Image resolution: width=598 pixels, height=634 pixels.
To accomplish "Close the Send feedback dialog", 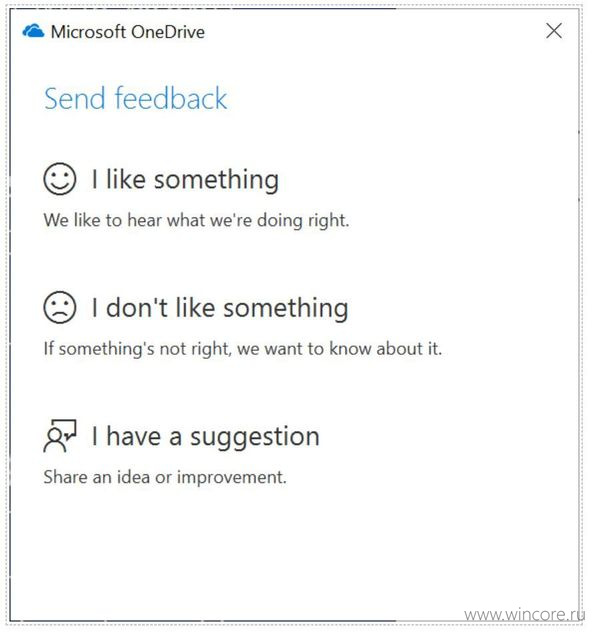I will (554, 31).
